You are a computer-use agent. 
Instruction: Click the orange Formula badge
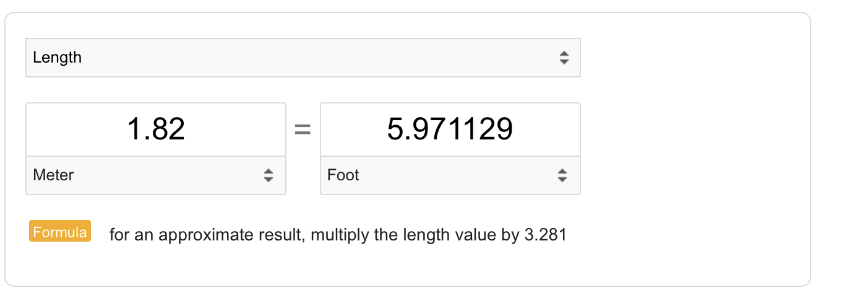60,232
